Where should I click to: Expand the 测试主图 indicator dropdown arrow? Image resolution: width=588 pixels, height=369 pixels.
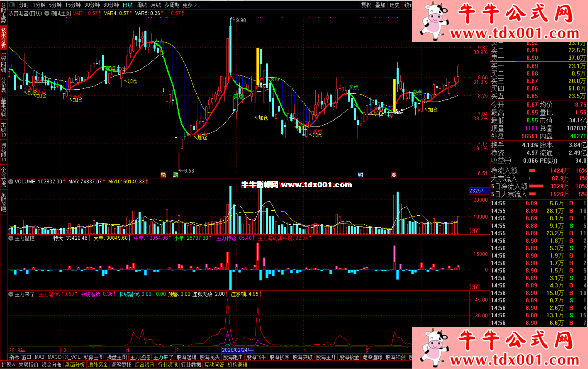point(47,13)
